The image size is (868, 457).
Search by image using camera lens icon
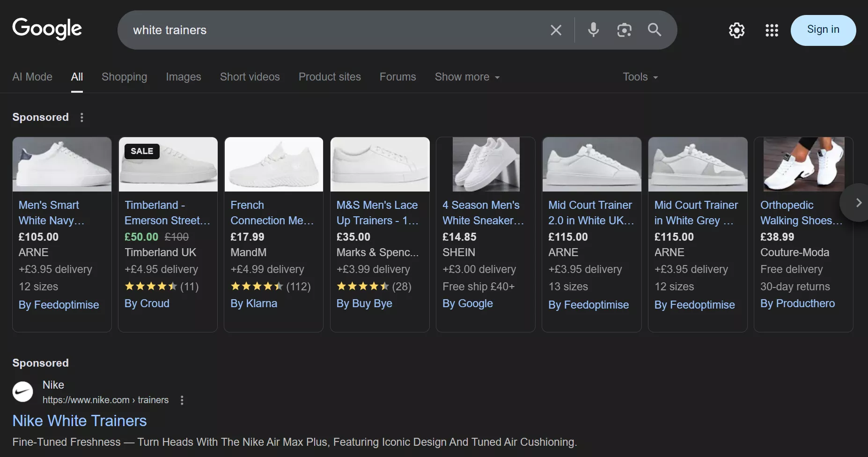click(x=624, y=30)
